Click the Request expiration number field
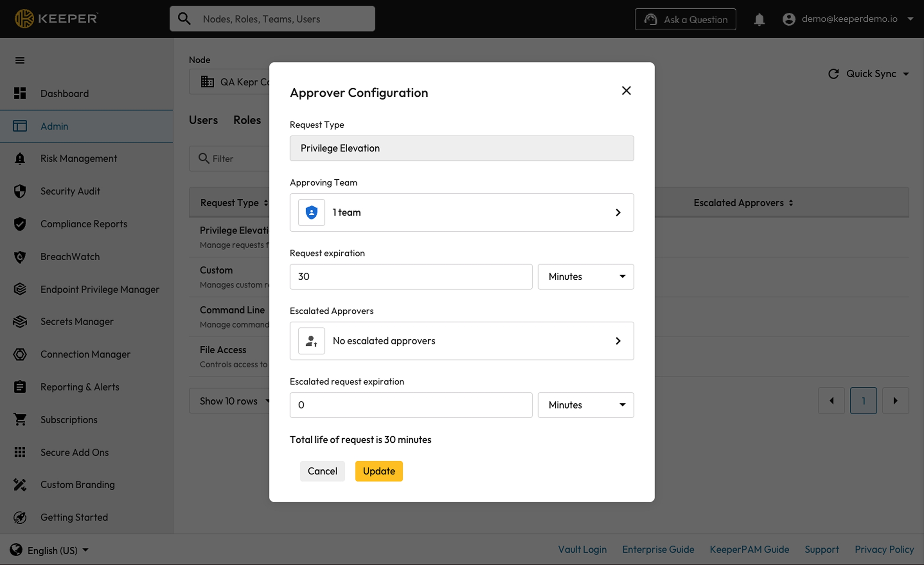Viewport: 924px width, 565px height. [x=411, y=277]
